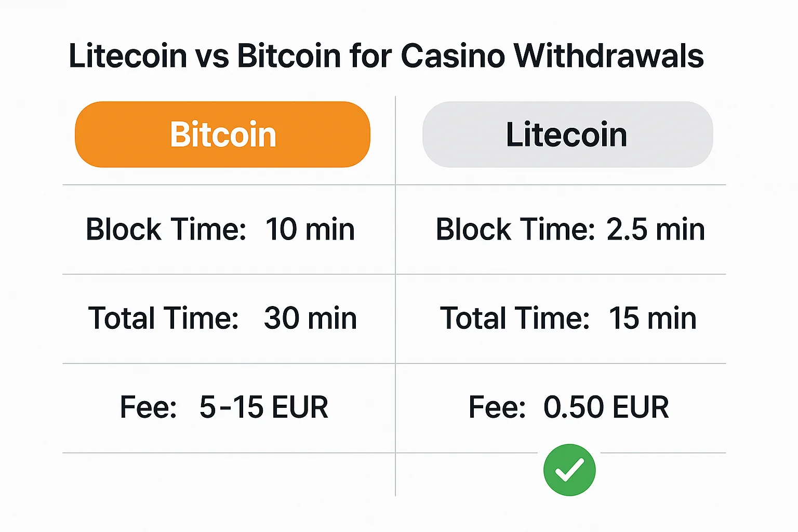Select the gray Litecoin pill button
Image resolution: width=798 pixels, height=532 pixels.
pos(567,135)
